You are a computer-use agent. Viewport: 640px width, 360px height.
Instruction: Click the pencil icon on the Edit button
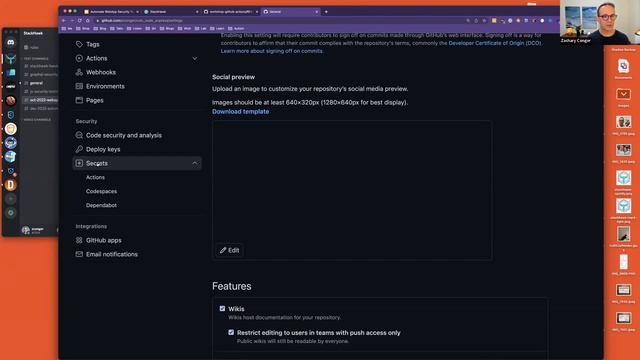tap(223, 250)
